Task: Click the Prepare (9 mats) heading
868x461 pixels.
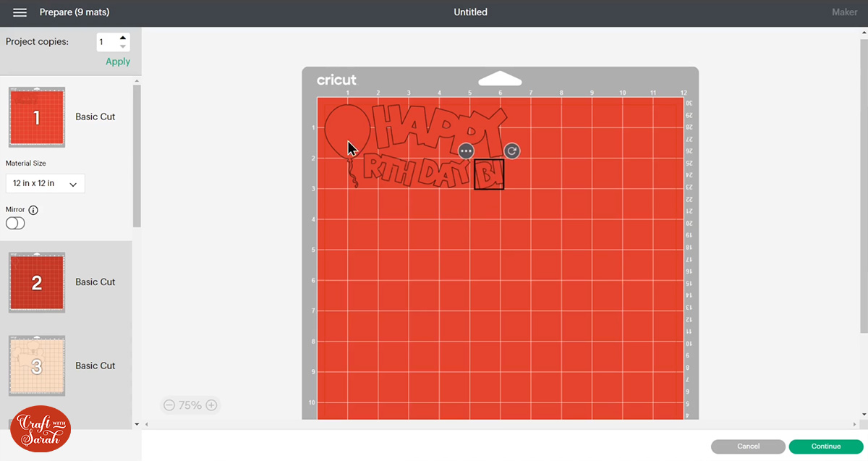Action: [75, 12]
